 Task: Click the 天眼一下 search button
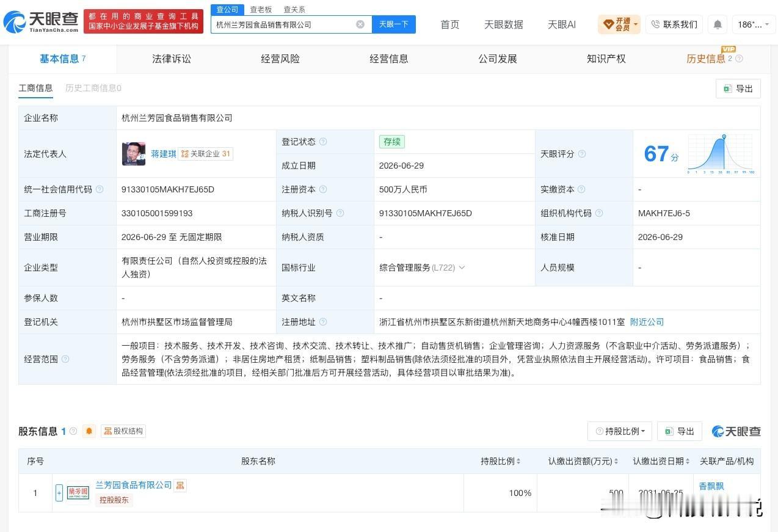click(394, 24)
